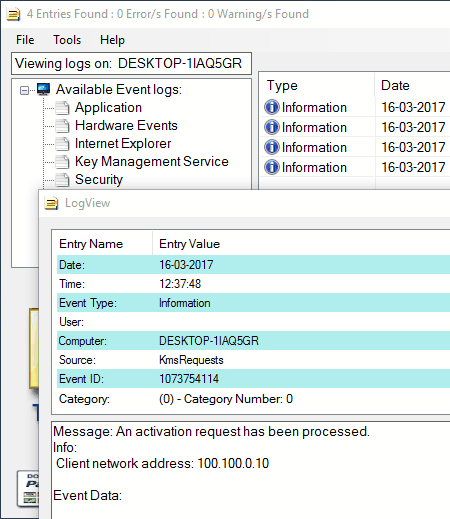Click the fourth row's blue info icon

click(272, 167)
